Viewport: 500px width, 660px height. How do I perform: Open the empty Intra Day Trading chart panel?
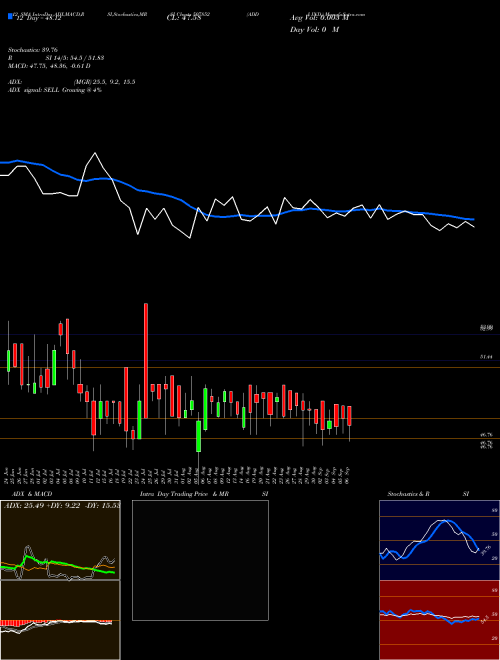click(200, 560)
